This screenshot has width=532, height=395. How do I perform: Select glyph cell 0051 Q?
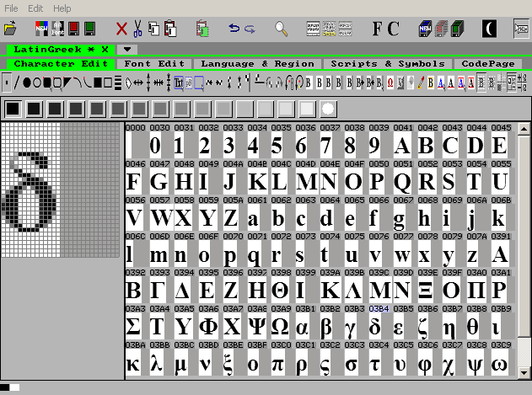point(403,178)
